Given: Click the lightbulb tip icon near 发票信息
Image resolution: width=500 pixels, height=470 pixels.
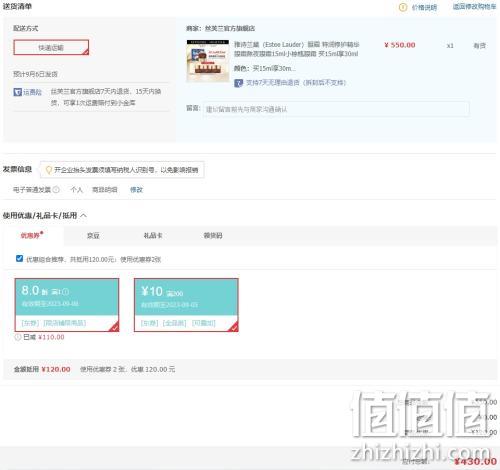Looking at the screenshot, I should coord(49,170).
